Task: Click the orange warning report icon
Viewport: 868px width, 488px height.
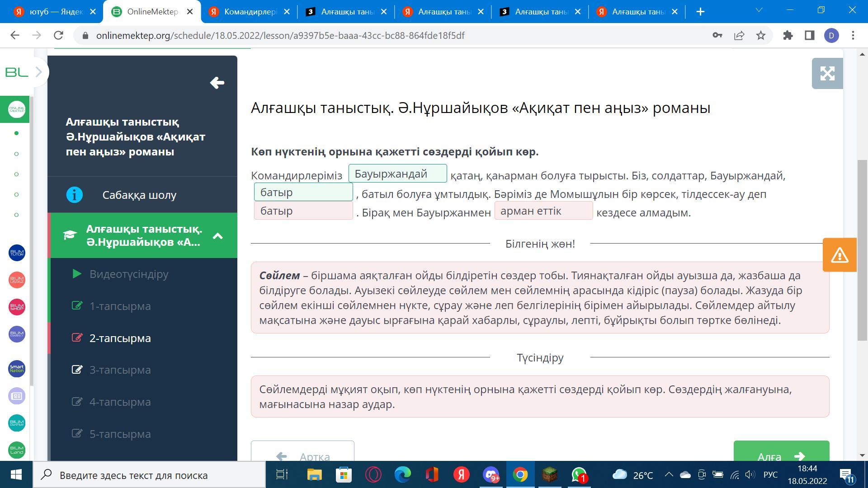Action: (x=839, y=255)
